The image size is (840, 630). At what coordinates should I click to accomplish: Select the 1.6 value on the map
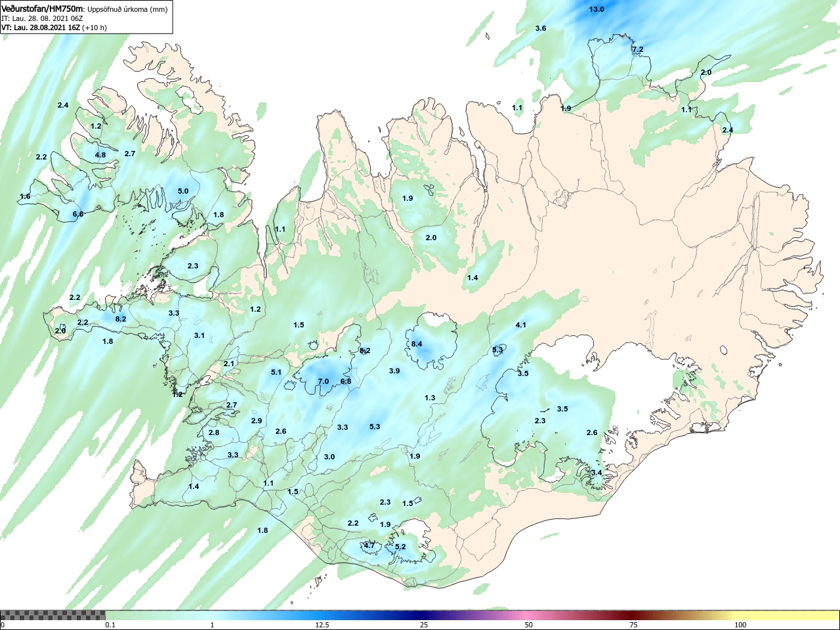coord(25,197)
